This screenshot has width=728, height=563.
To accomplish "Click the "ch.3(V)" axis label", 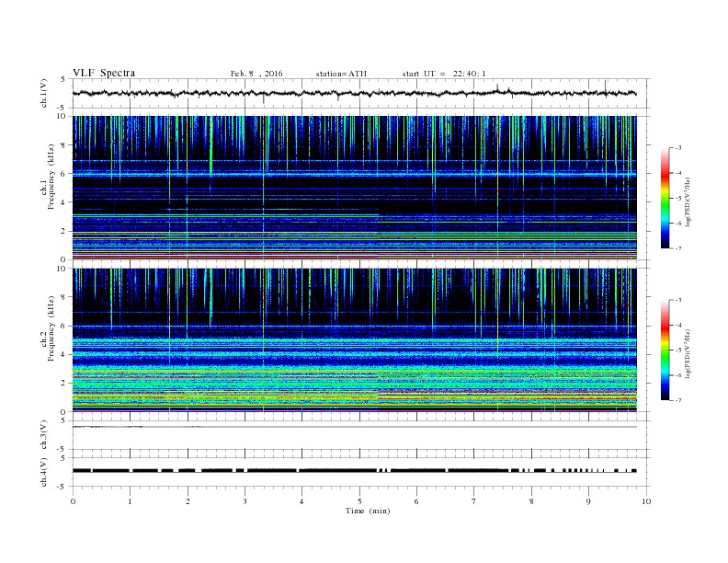I will pos(44,435).
